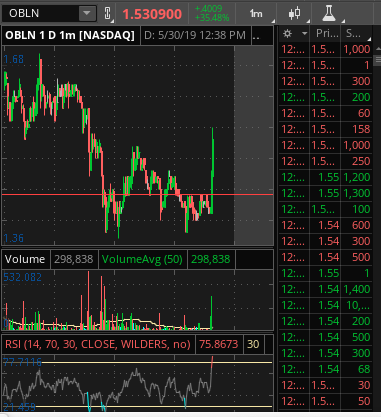Click the 77.7116 RSI axis label
Viewport: 381px width, 417px height.
[x=22, y=362]
